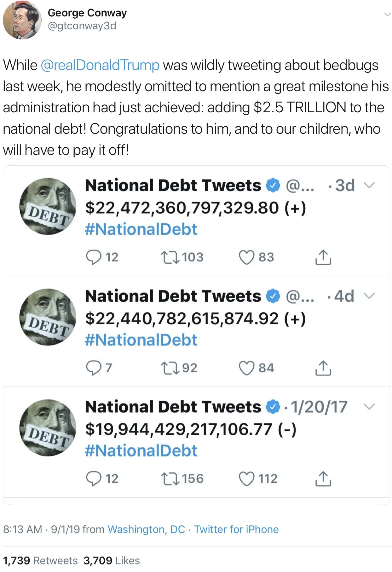Retweet the 1/20/17 debt tweet
The height and width of the screenshot is (572, 392).
[170, 479]
